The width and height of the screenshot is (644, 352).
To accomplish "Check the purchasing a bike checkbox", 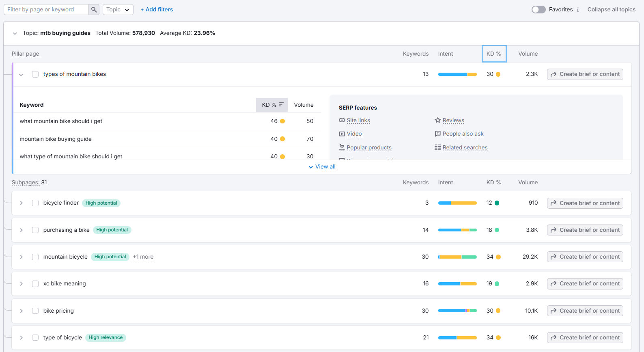I will coord(35,230).
